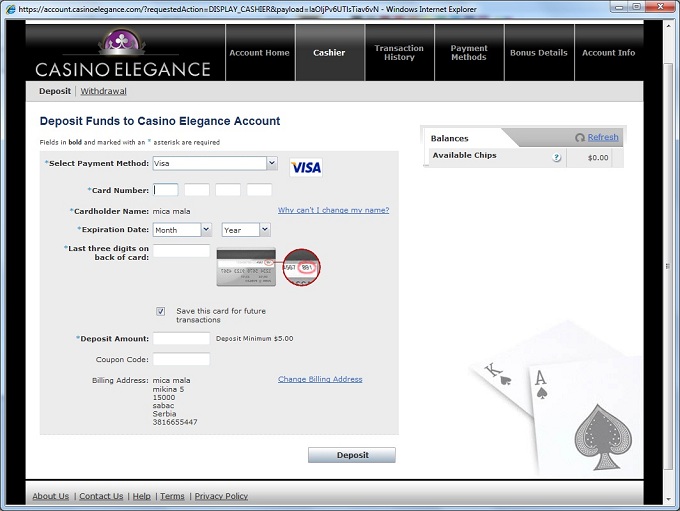The width and height of the screenshot is (680, 511).
Task: Click the Visa card logo
Action: point(306,167)
